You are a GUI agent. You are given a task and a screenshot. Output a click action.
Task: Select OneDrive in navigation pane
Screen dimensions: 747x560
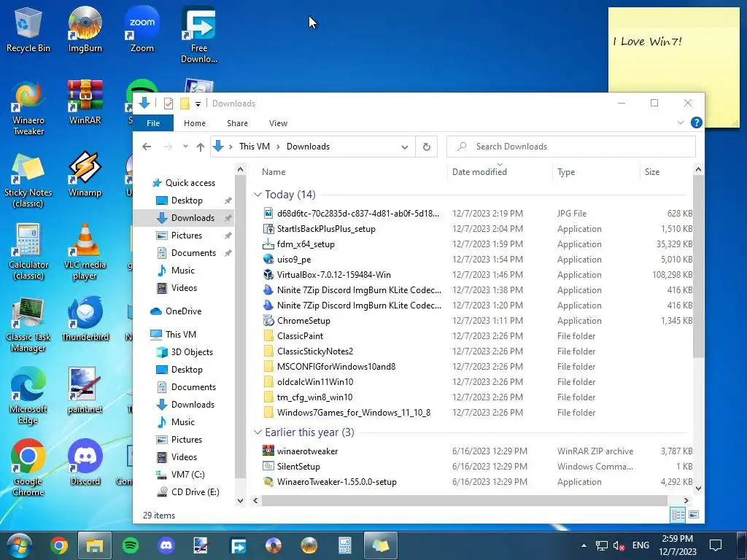tap(183, 311)
